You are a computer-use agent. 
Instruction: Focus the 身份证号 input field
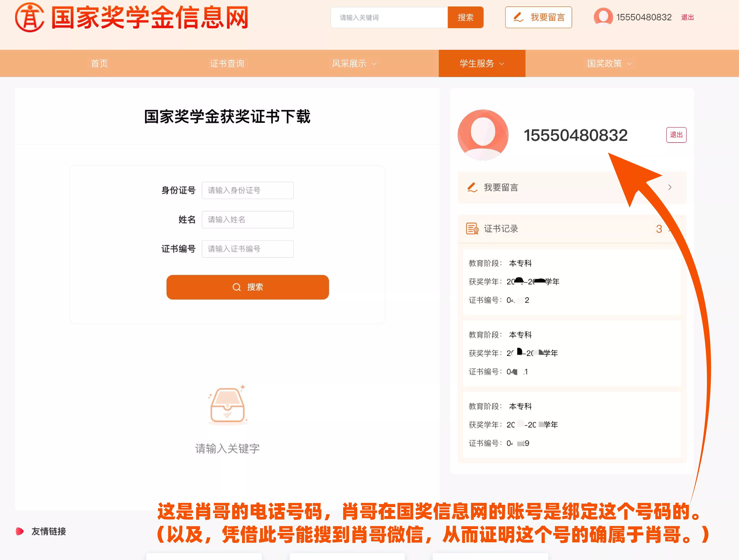click(x=248, y=190)
